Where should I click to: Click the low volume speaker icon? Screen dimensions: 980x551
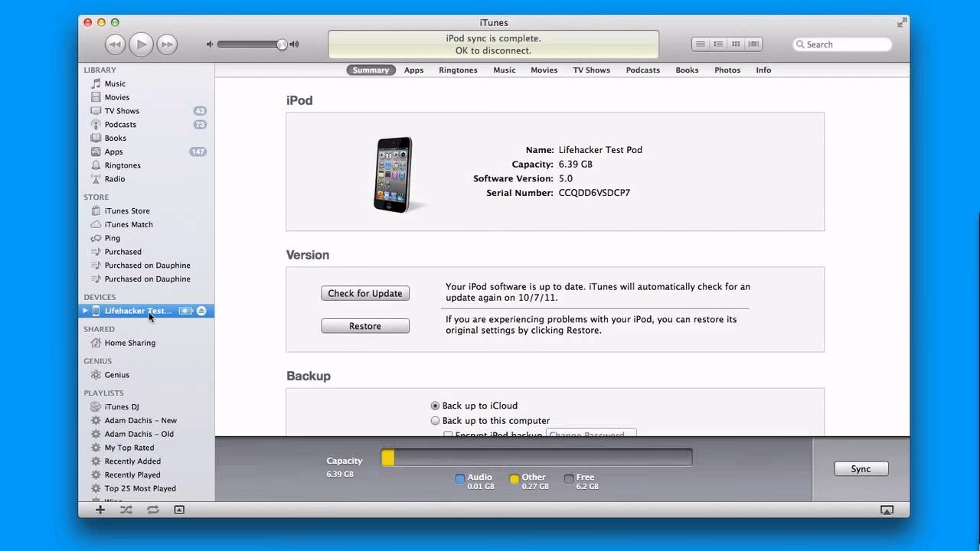tap(210, 44)
